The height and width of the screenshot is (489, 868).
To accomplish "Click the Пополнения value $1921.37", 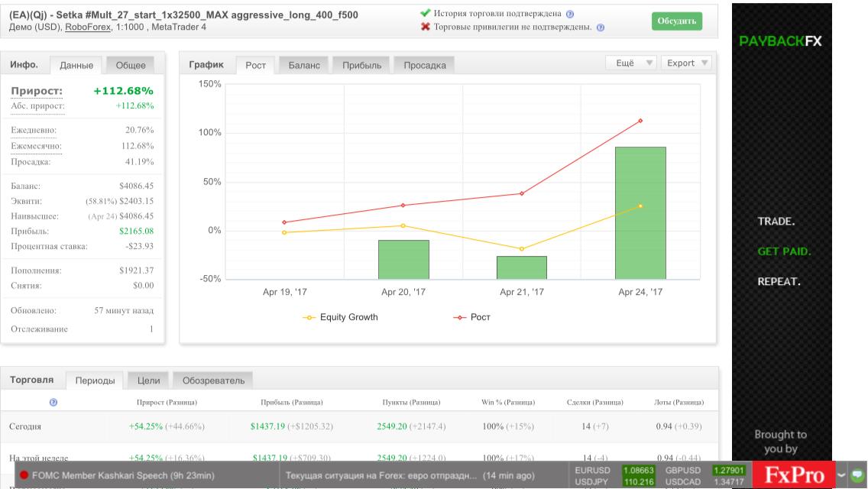I will [136, 270].
